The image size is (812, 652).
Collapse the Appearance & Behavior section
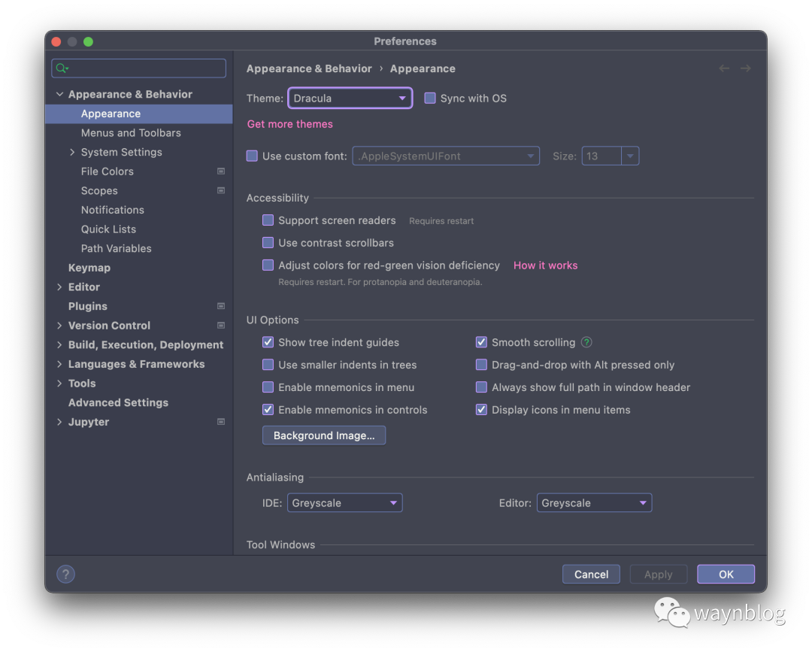[x=59, y=94]
